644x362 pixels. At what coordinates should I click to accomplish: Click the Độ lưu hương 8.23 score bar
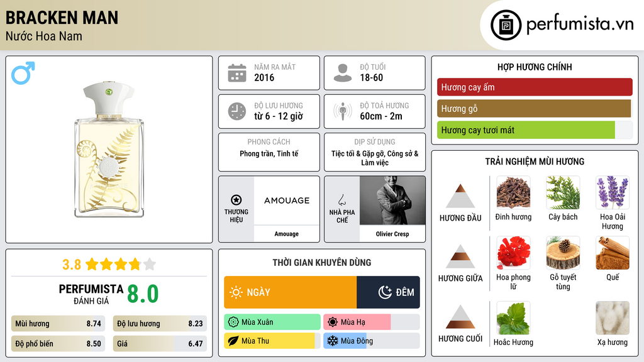[x=160, y=324]
